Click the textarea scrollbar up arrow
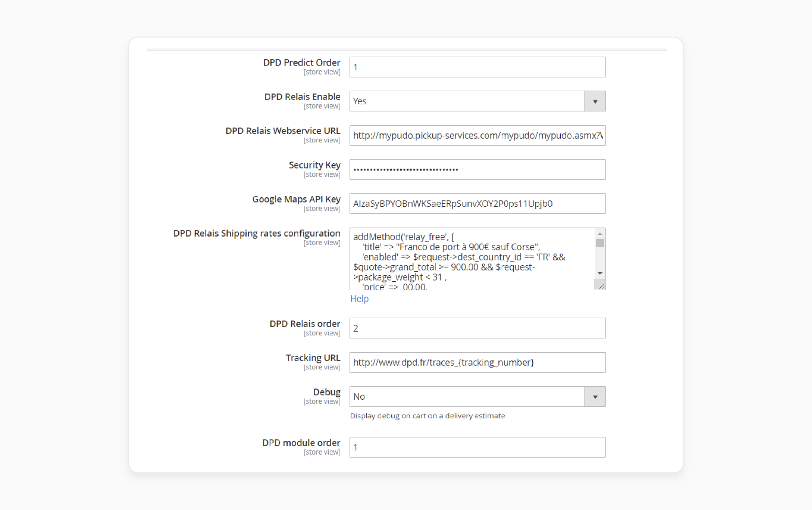812x510 pixels. tap(600, 234)
